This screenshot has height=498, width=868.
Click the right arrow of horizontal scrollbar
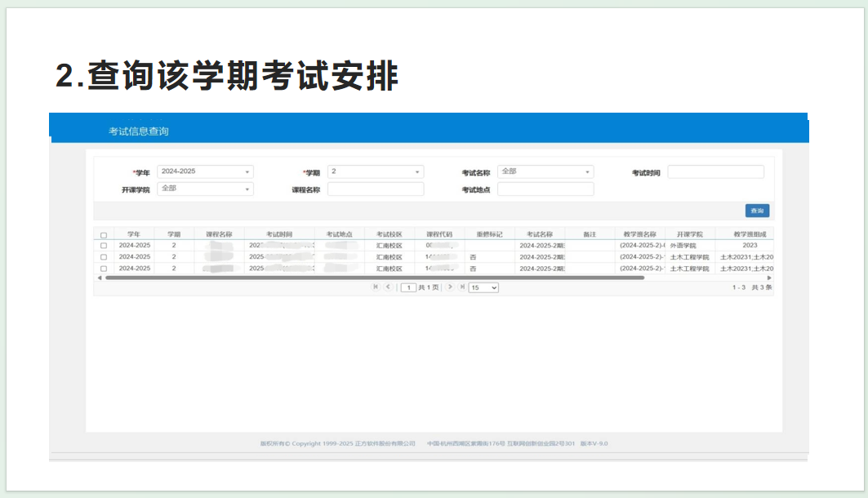[x=769, y=278]
